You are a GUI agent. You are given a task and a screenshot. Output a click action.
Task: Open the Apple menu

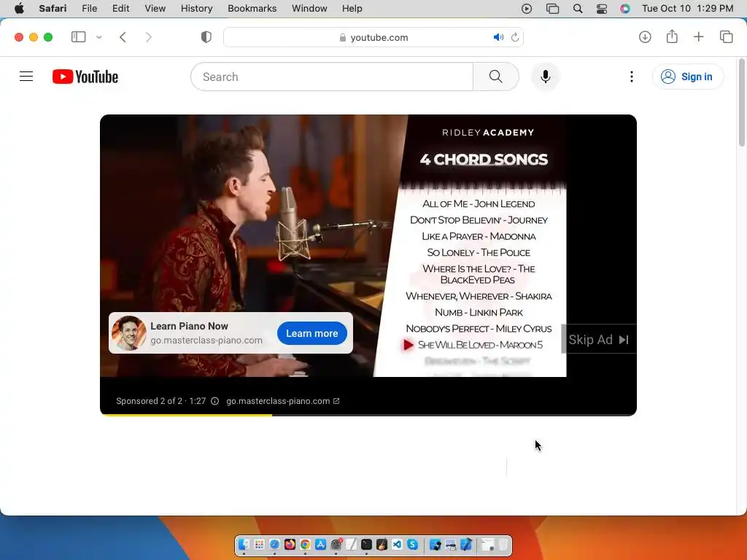click(x=19, y=8)
